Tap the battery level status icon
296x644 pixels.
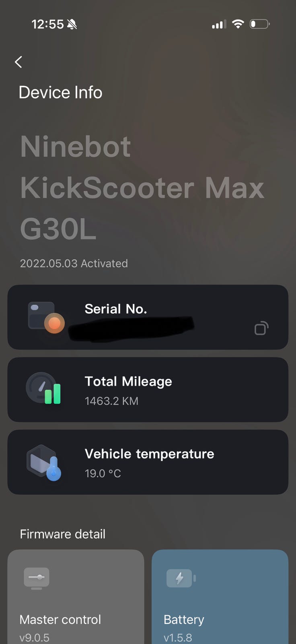coord(259,24)
